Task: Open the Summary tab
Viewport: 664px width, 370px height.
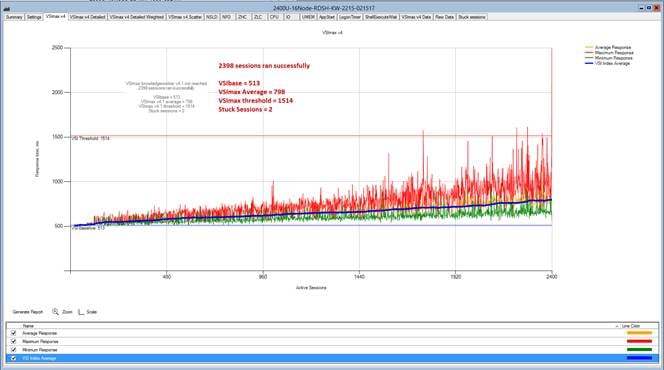Action: point(14,17)
